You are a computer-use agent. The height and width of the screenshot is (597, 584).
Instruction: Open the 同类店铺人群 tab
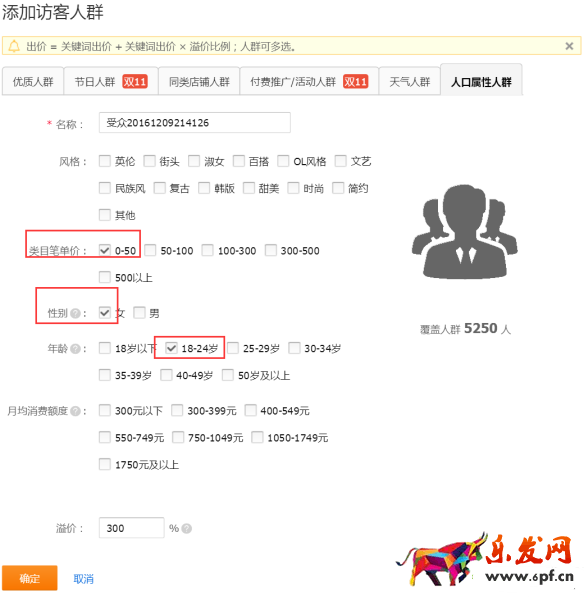pos(199,81)
